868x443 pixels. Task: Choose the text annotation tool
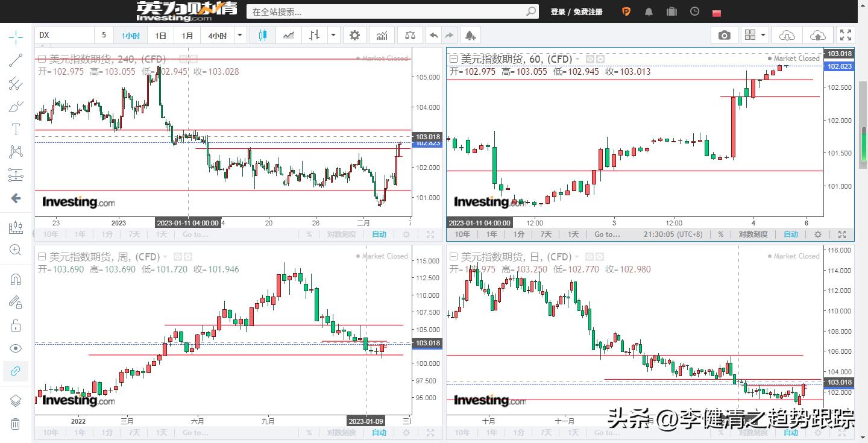click(x=16, y=129)
